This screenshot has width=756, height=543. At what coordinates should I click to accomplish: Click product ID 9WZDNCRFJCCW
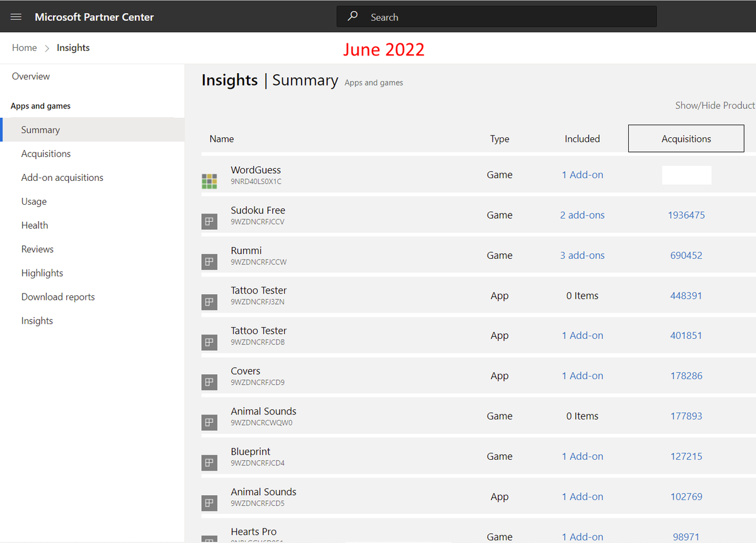(x=259, y=262)
